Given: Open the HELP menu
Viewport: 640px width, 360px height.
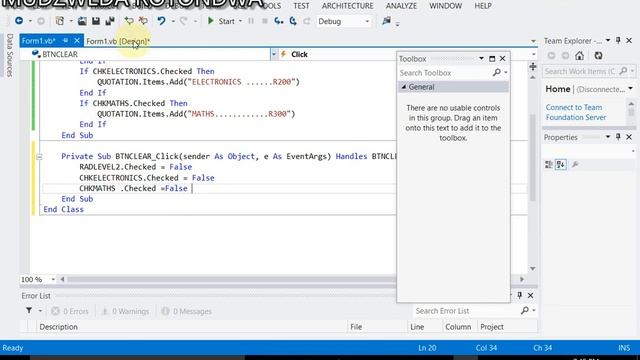Looking at the screenshot, I should point(483,6).
